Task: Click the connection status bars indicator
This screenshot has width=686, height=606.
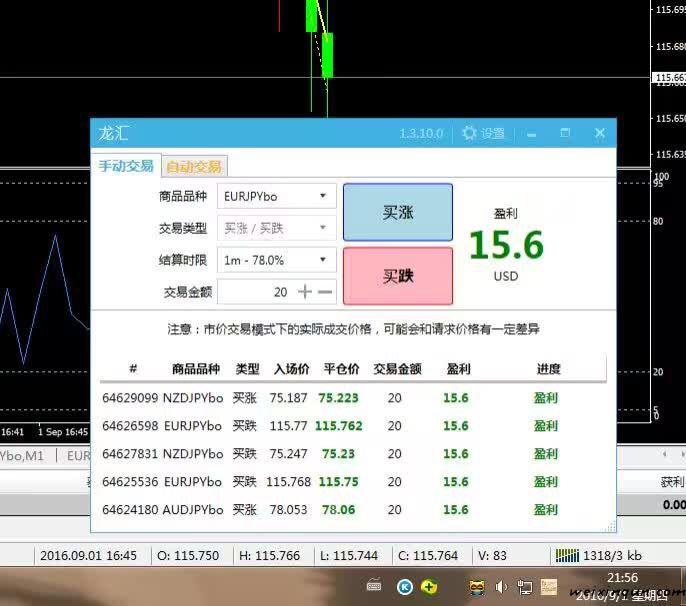Action: click(567, 555)
